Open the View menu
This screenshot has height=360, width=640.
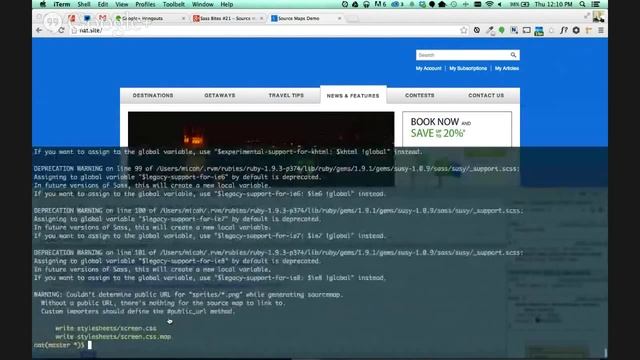(122, 4)
